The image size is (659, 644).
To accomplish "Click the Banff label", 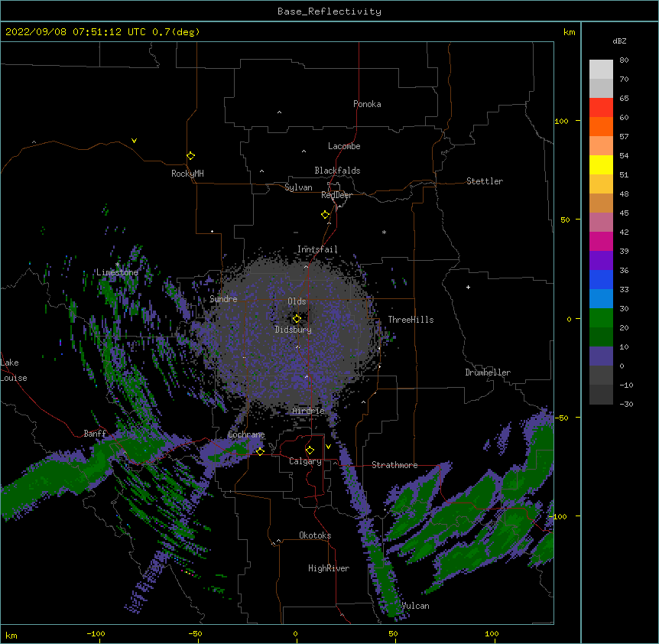I will (x=95, y=433).
